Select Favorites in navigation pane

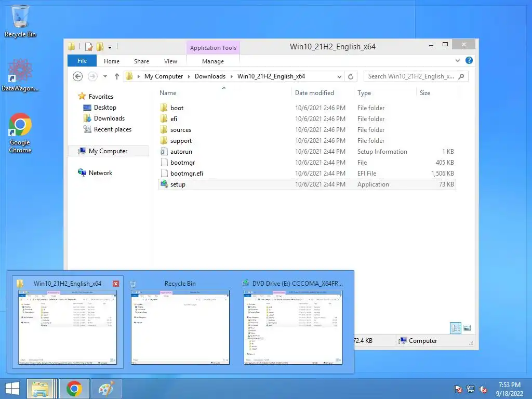(x=101, y=96)
